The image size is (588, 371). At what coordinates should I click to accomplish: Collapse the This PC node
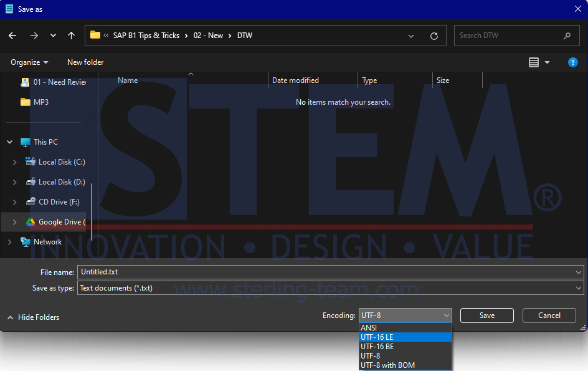point(10,142)
